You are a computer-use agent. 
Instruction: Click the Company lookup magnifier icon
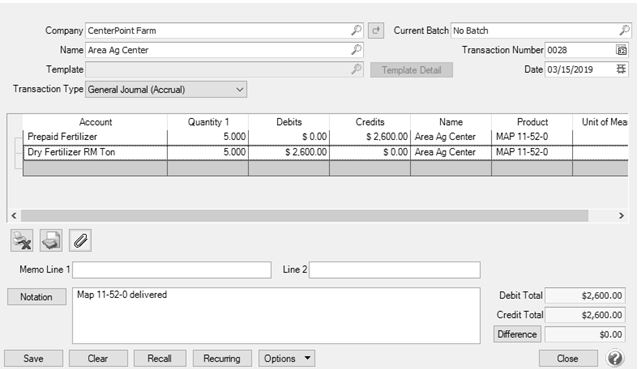pyautogui.click(x=356, y=30)
